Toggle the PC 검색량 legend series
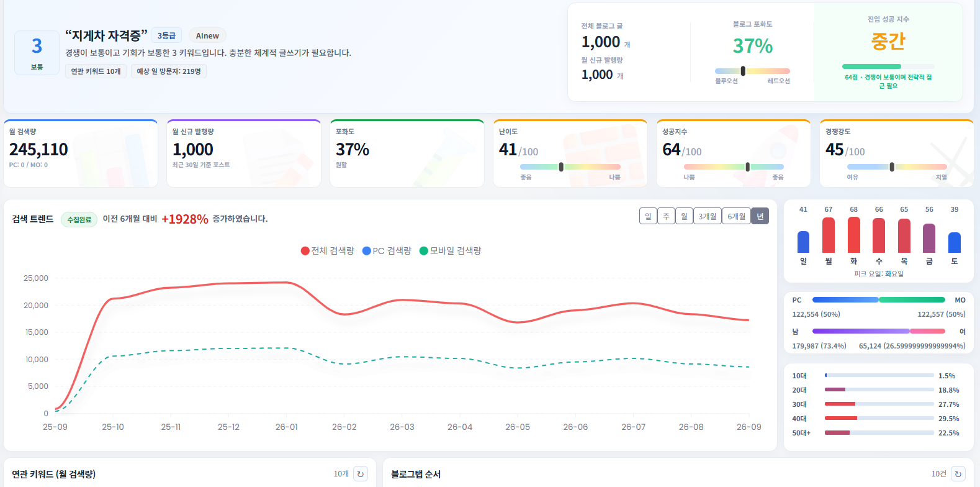Image resolution: width=980 pixels, height=487 pixels. [387, 251]
